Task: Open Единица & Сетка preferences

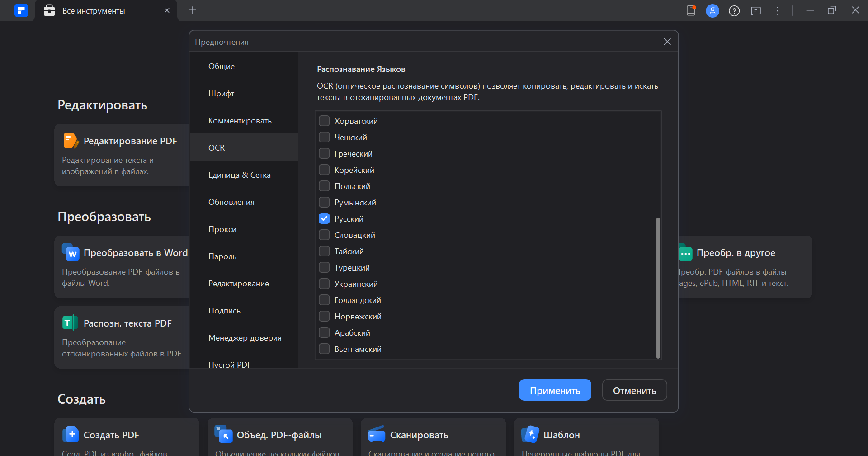Action: [244, 175]
